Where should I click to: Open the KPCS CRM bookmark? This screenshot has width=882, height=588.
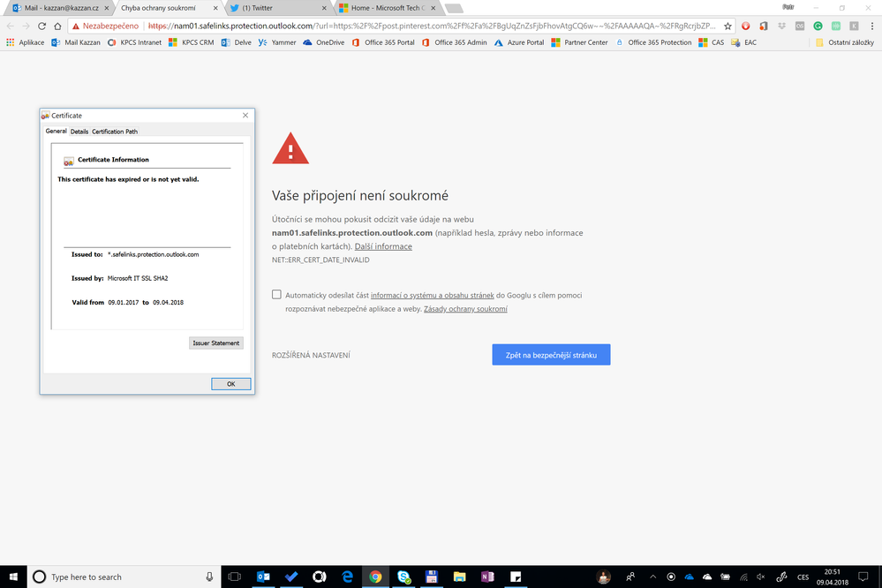coord(192,42)
